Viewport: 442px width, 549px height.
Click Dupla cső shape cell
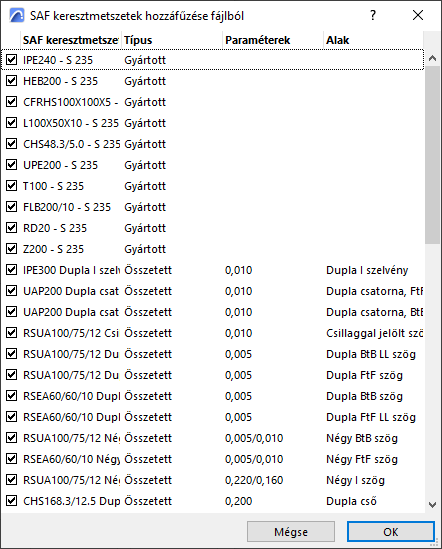point(351,501)
